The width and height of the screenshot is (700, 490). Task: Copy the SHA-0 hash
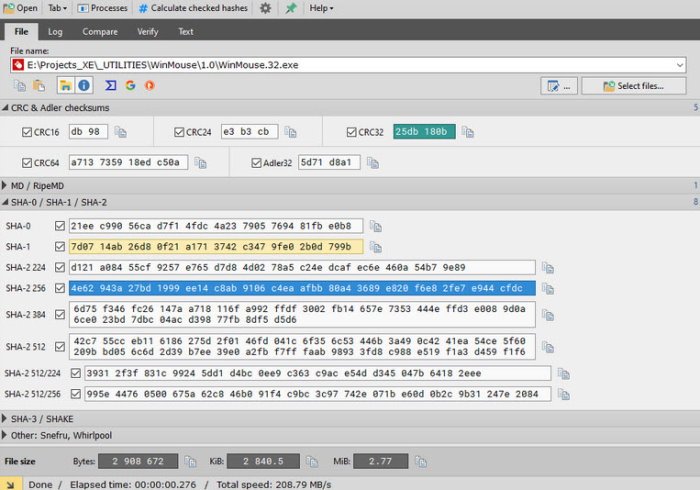coord(375,226)
